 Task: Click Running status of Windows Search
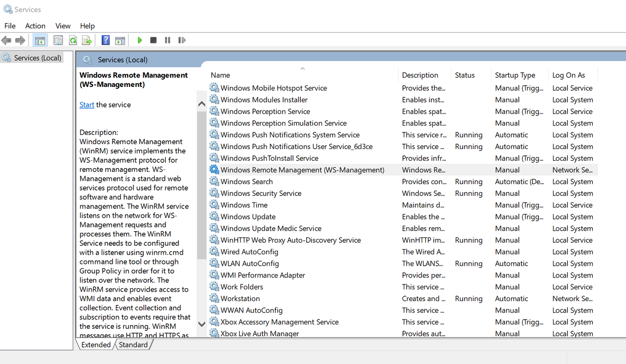(469, 182)
